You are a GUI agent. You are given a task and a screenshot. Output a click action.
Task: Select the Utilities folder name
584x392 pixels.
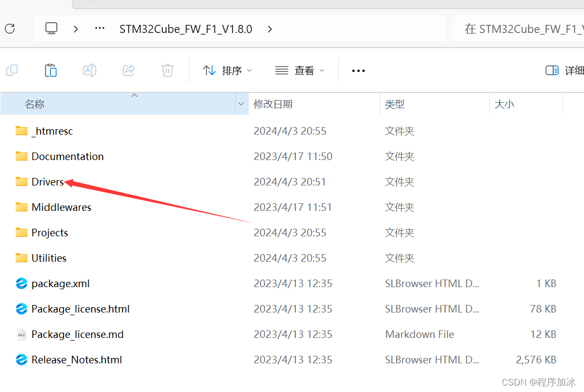click(49, 258)
